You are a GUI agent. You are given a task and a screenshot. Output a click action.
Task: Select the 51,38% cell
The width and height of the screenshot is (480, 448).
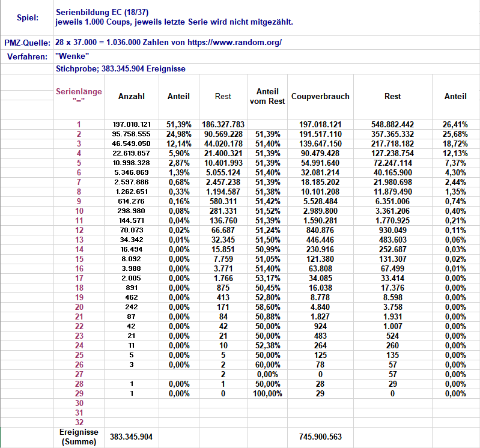point(267,192)
